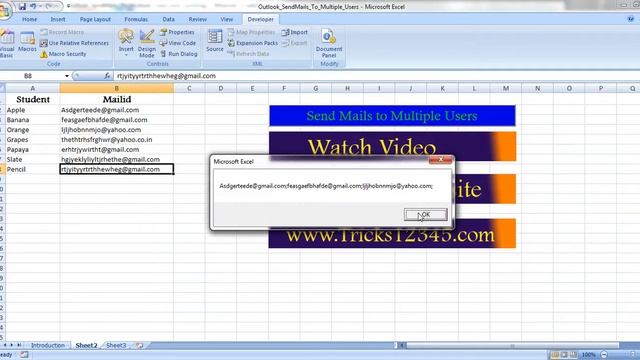Select the Developer tab
The height and width of the screenshot is (360, 640).
[x=260, y=19]
